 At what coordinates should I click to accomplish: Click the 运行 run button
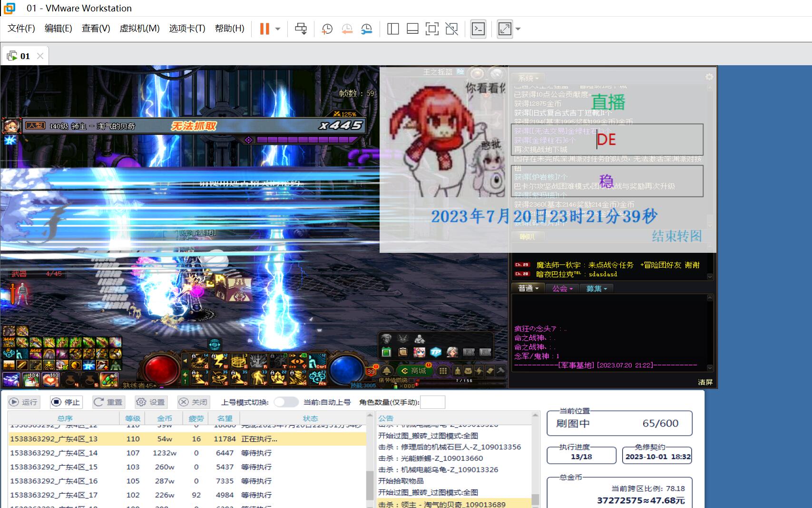[x=23, y=402]
